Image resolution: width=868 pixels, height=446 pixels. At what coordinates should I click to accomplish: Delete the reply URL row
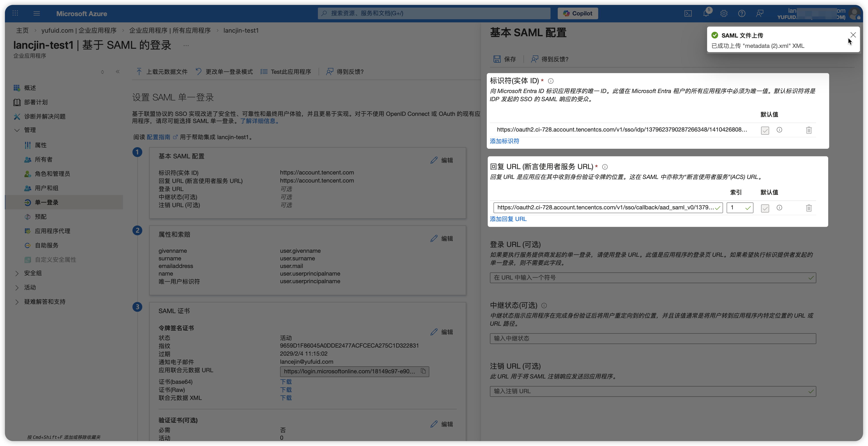coord(809,208)
